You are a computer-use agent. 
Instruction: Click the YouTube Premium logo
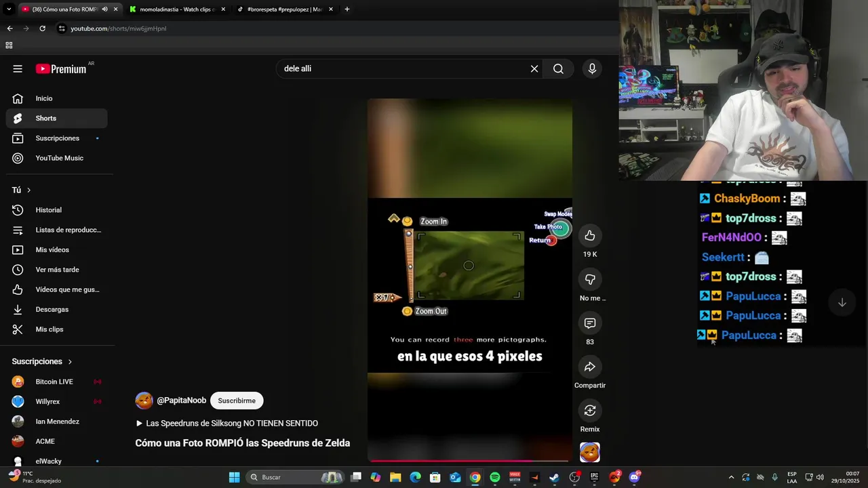[x=62, y=68]
